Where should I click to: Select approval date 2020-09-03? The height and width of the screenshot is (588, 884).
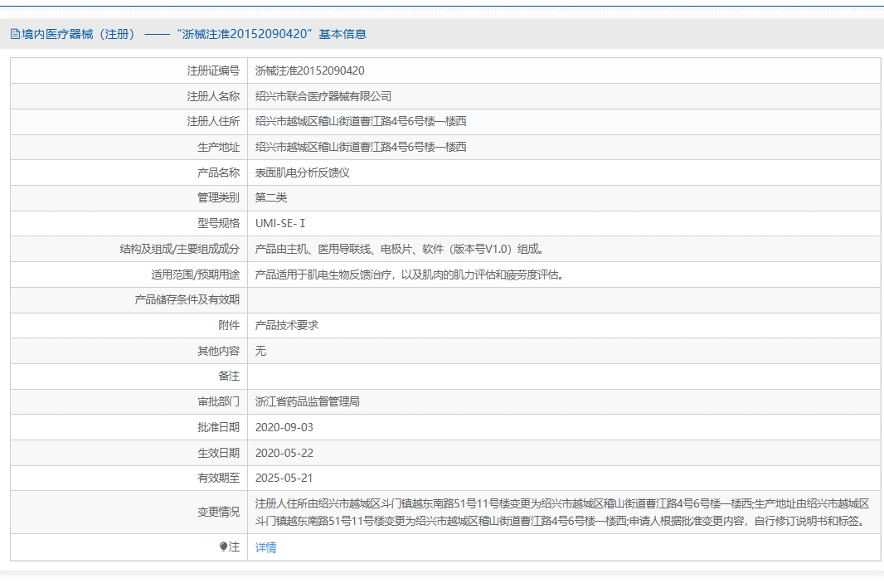284,427
